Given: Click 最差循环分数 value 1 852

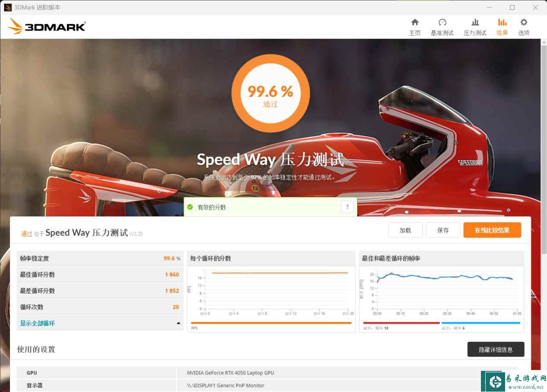Looking at the screenshot, I should (x=172, y=291).
